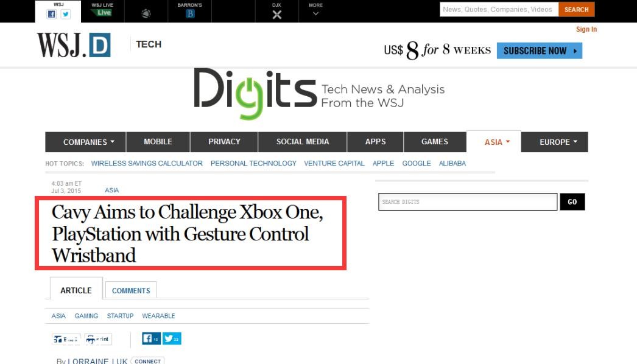Open WSJ Live from the green Live badge
Viewport: 637px width, 364px height.
pyautogui.click(x=102, y=13)
